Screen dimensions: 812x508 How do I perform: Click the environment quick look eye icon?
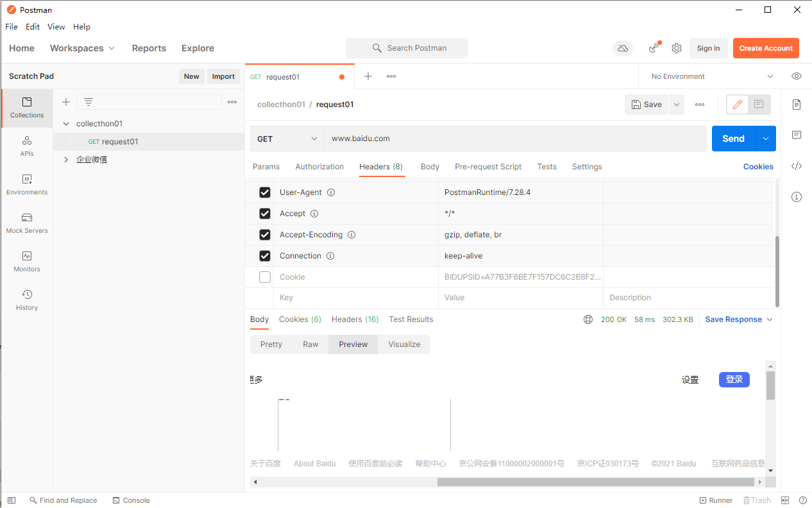[x=797, y=76]
